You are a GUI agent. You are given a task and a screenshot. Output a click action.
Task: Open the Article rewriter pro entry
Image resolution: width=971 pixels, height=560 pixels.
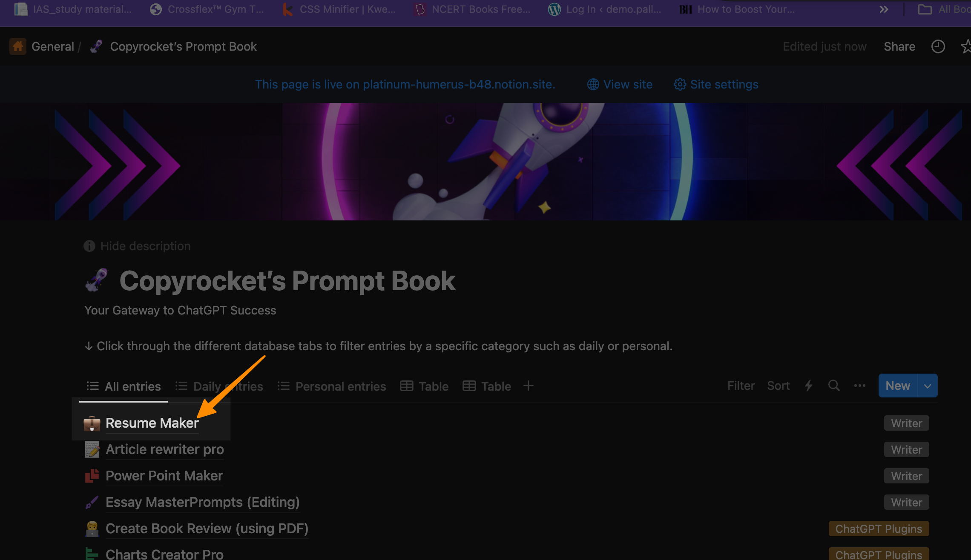pyautogui.click(x=164, y=449)
